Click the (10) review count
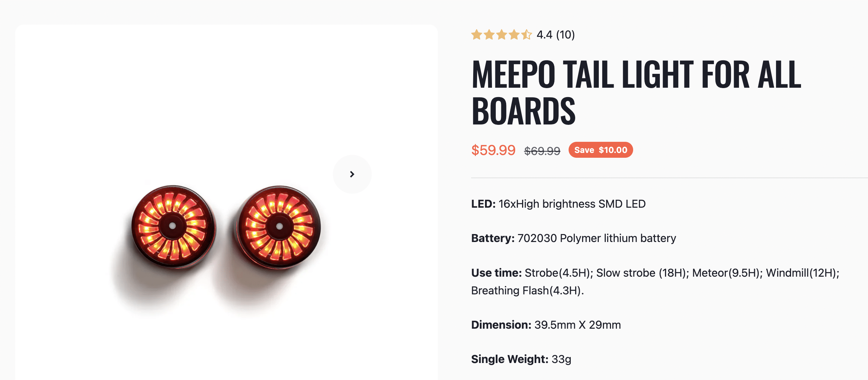 point(565,35)
